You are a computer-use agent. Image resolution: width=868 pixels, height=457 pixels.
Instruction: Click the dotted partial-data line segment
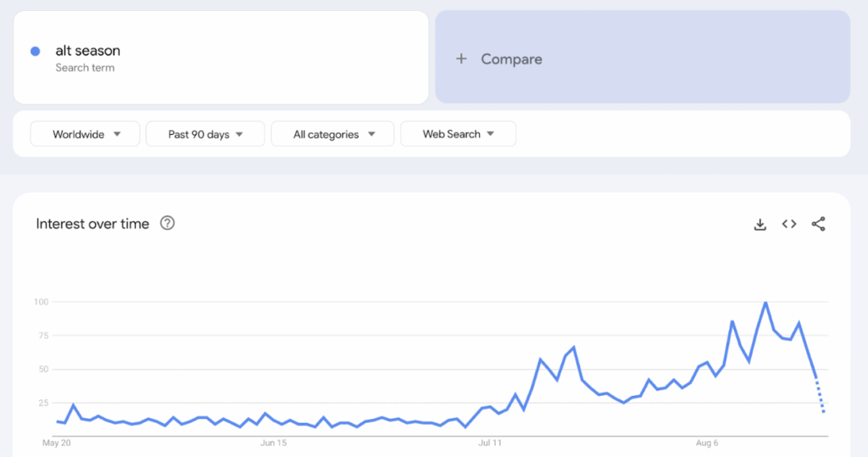(820, 396)
